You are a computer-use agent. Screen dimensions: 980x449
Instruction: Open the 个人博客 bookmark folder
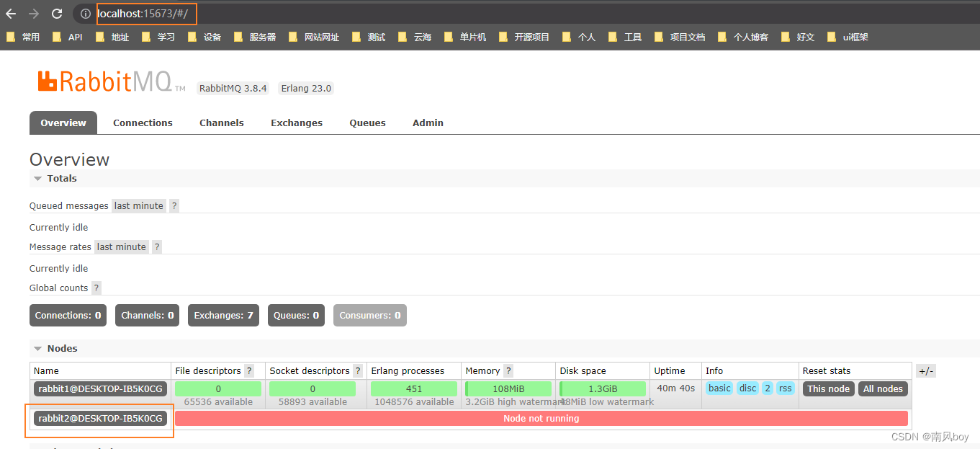coord(743,37)
